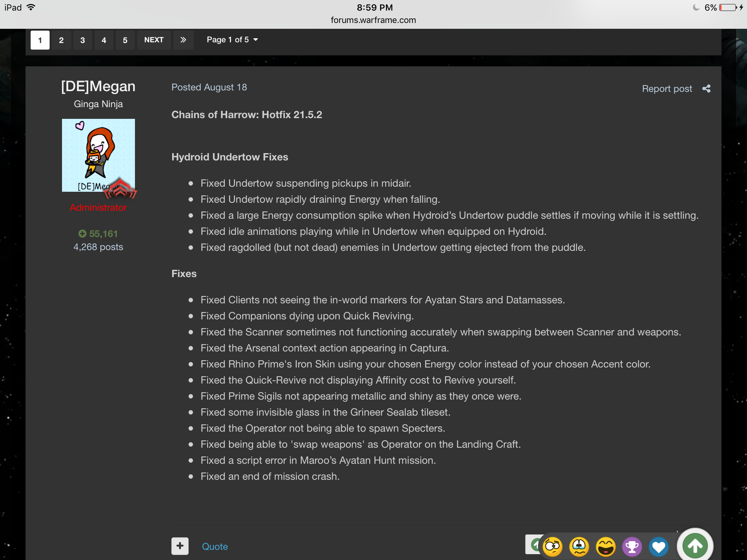Viewport: 747px width, 560px height.
Task: Give the blue heart Like reaction
Action: [x=658, y=547]
